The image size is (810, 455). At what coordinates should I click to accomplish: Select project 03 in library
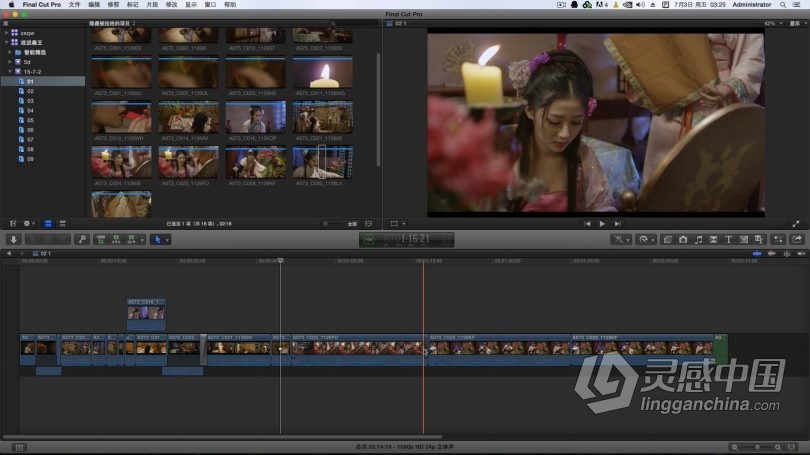tap(30, 101)
